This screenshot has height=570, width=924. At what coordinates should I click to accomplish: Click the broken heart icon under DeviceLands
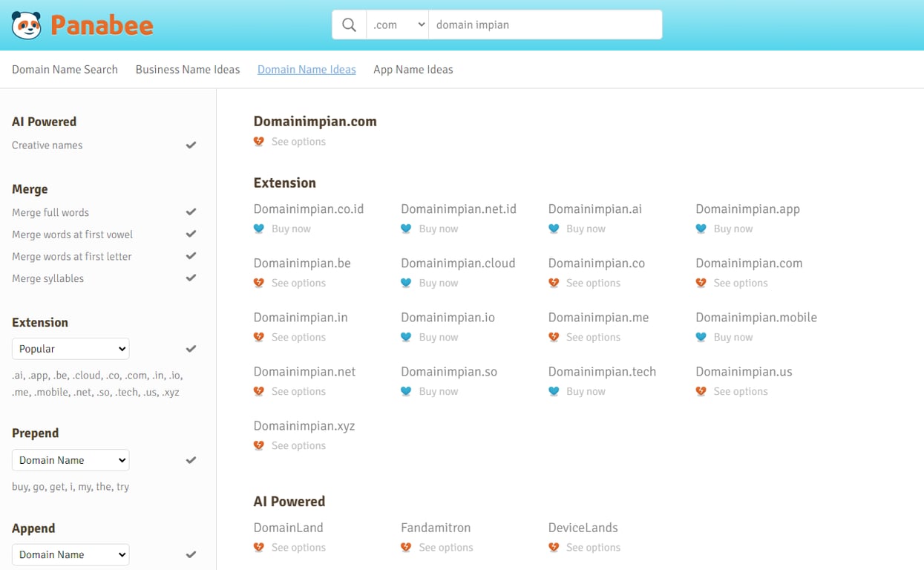tap(554, 548)
